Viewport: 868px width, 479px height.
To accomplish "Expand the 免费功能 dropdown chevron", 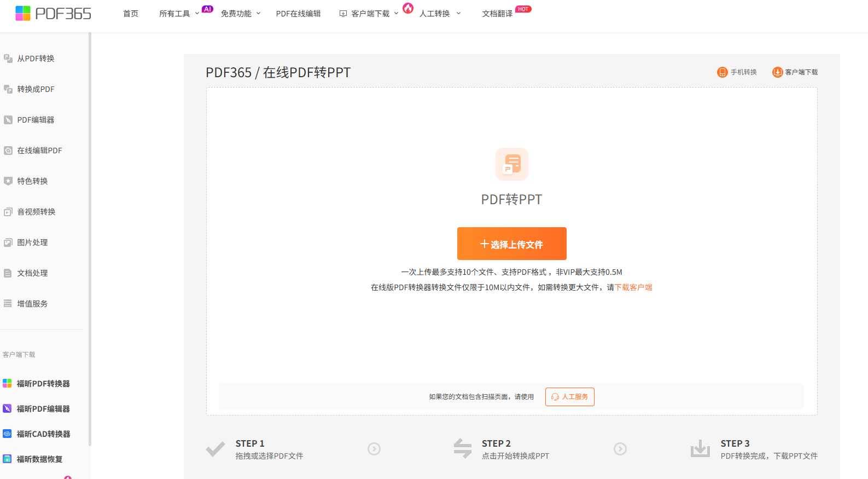I will click(259, 14).
